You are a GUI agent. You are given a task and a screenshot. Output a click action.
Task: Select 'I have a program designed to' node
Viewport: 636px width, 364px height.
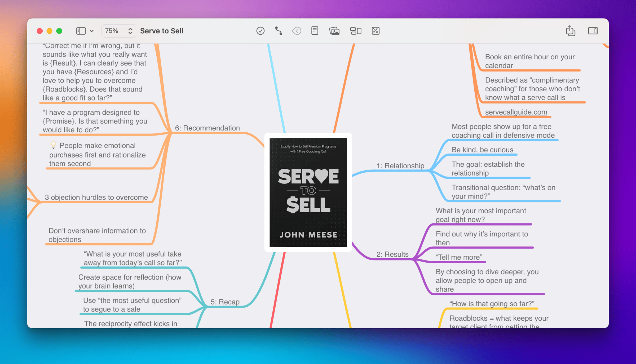pyautogui.click(x=95, y=121)
